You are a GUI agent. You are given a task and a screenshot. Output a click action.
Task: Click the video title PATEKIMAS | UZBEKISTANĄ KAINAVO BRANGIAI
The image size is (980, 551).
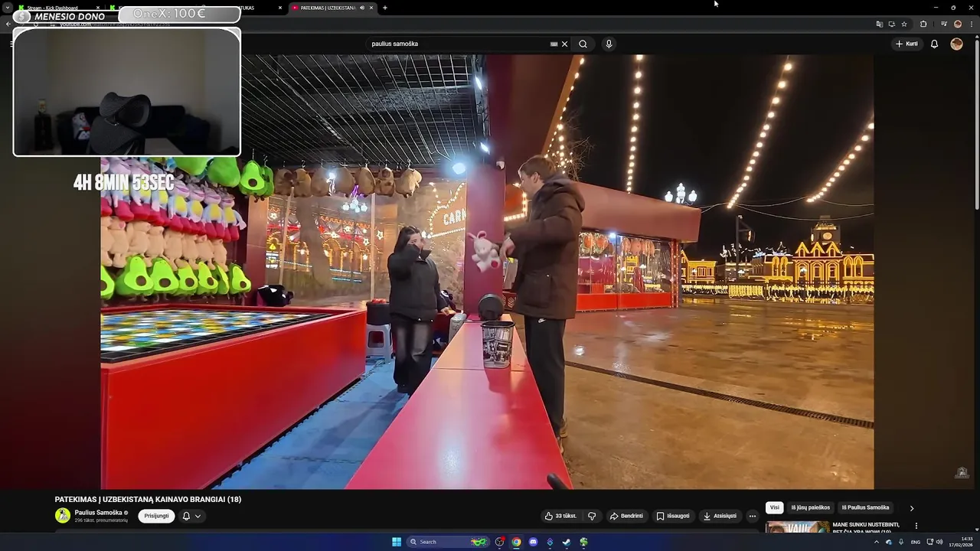coord(148,500)
